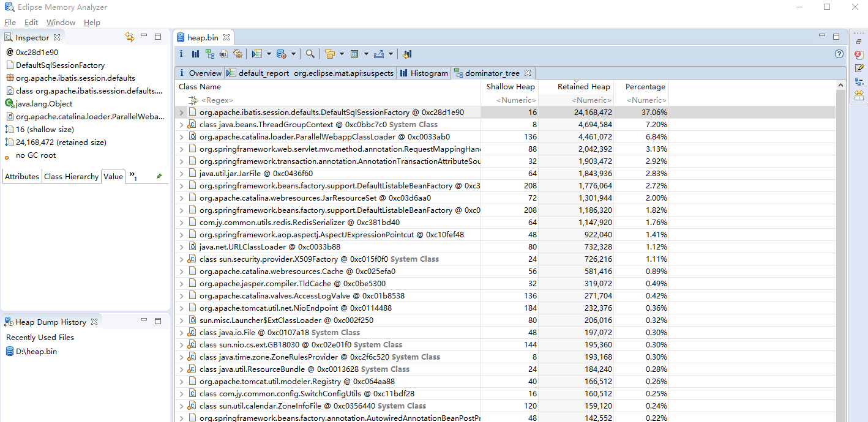Click the Export icon in the toolbar
The image size is (868, 422).
[379, 54]
